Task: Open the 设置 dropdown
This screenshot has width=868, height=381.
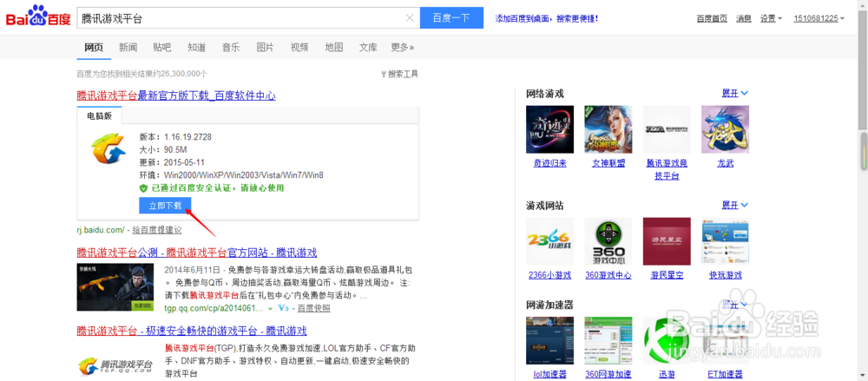Action: [x=771, y=18]
